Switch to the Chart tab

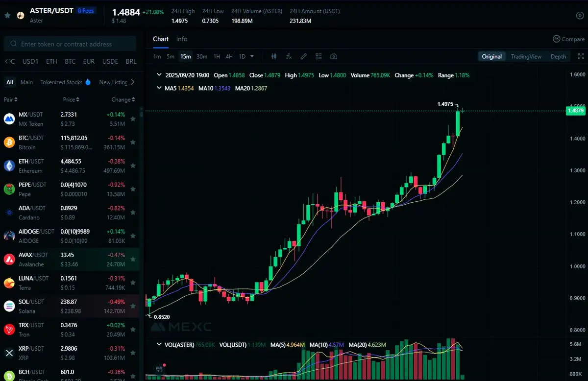(x=161, y=39)
